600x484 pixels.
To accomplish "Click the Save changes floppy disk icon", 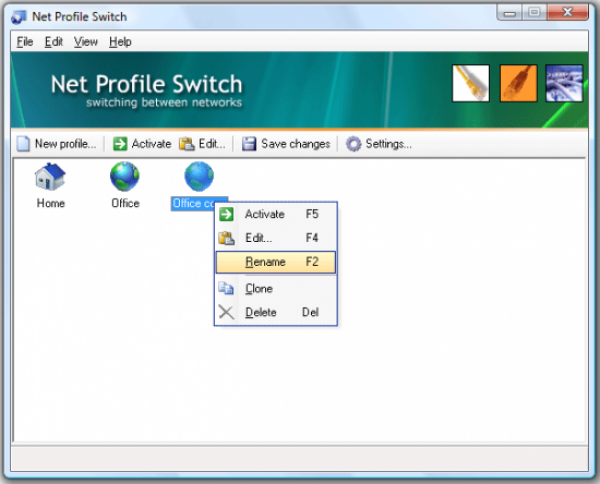I will (x=249, y=144).
